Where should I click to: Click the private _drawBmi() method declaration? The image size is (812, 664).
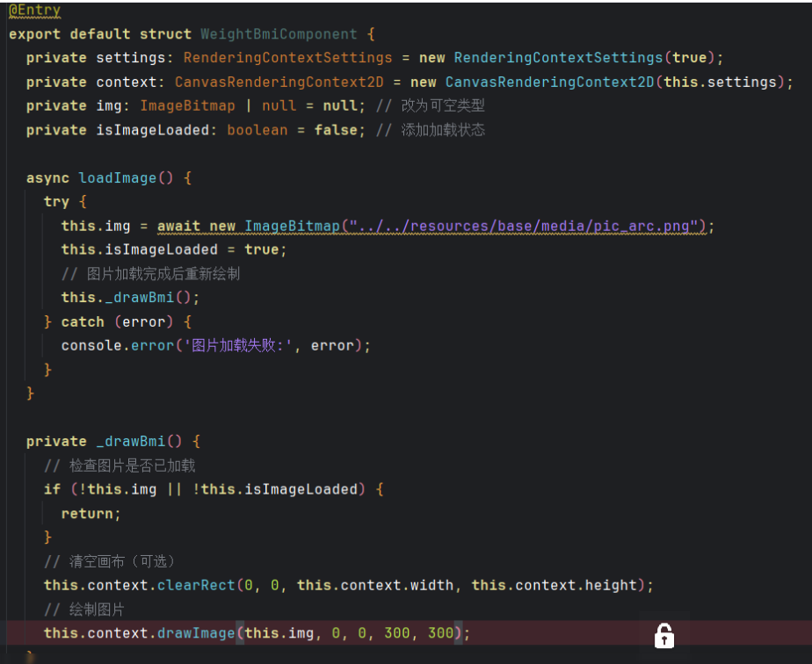click(113, 441)
